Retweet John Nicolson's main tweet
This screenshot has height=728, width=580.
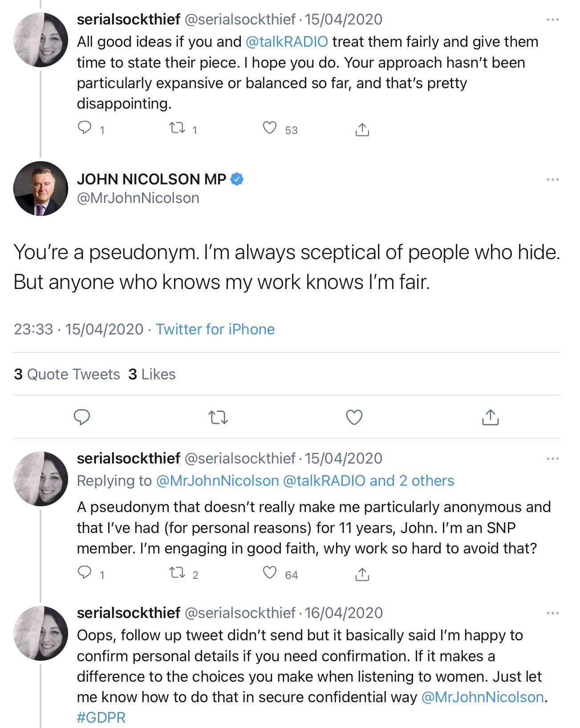pyautogui.click(x=218, y=417)
